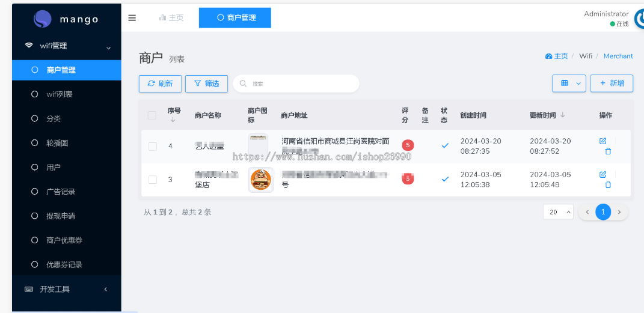This screenshot has height=313, width=644.
Task: Open 轮播图 in sidebar
Action: [67, 143]
